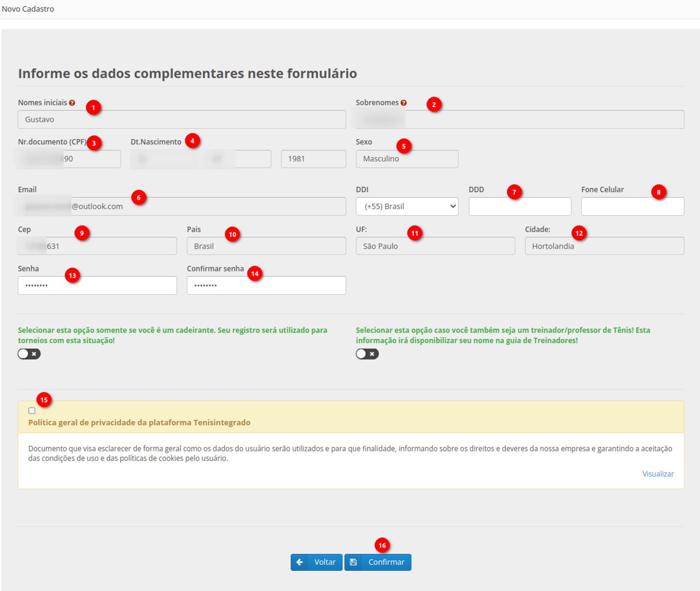700x591 pixels.
Task: Open the DDI country code dropdown
Action: pyautogui.click(x=407, y=206)
